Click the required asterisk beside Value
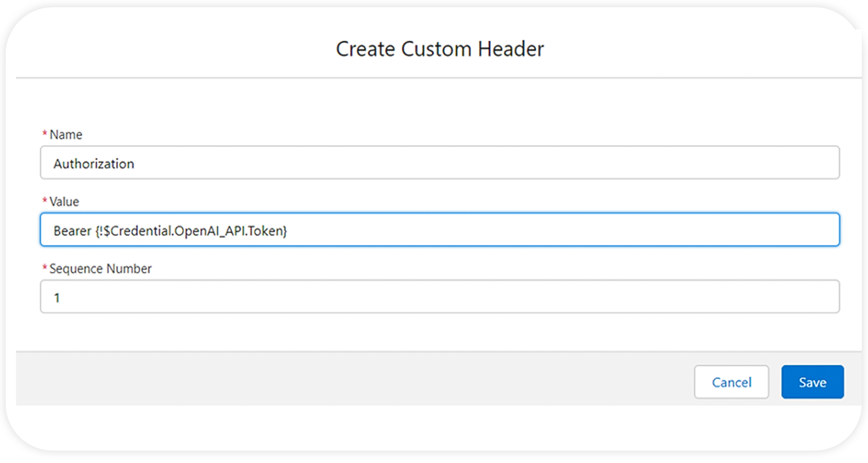The height and width of the screenshot is (463, 868). 44,200
